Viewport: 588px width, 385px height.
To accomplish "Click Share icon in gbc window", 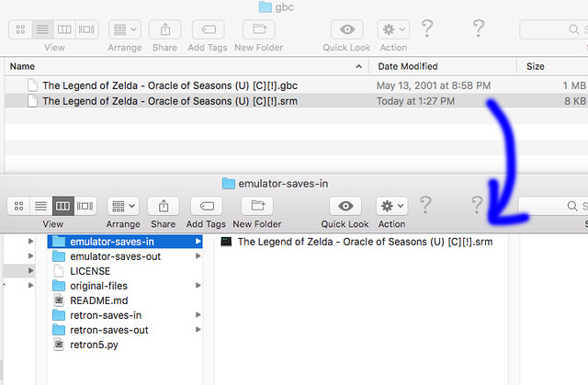I will pos(165,29).
